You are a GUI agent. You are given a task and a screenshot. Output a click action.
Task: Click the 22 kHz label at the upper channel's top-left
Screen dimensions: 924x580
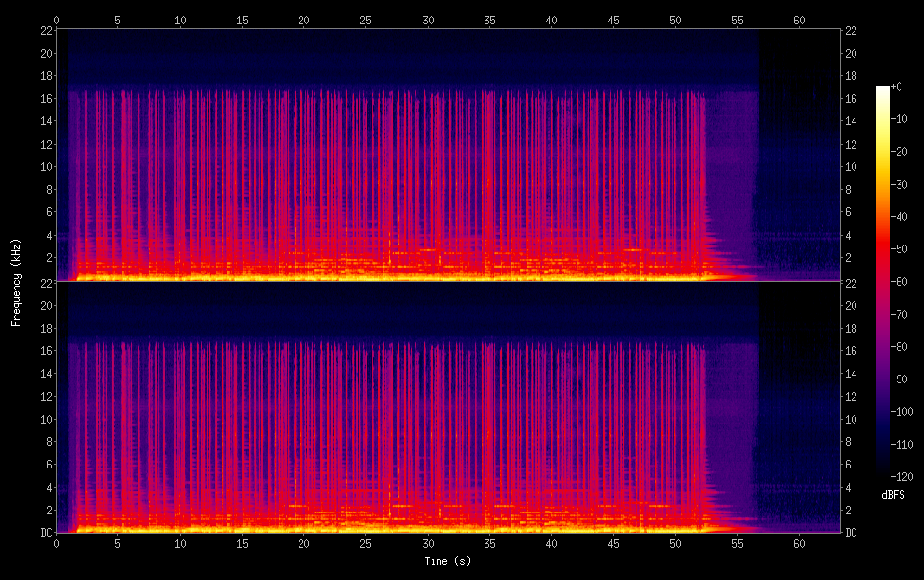pyautogui.click(x=45, y=31)
